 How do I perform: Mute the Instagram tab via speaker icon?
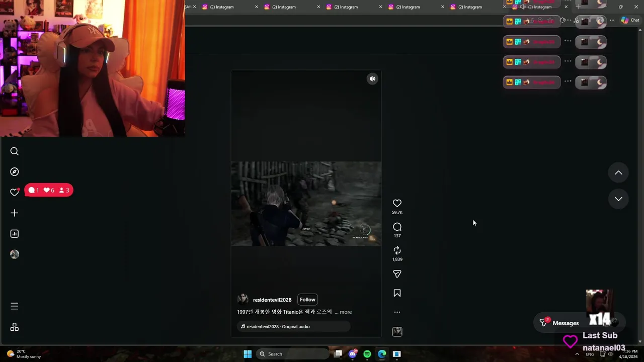pyautogui.click(x=523, y=7)
